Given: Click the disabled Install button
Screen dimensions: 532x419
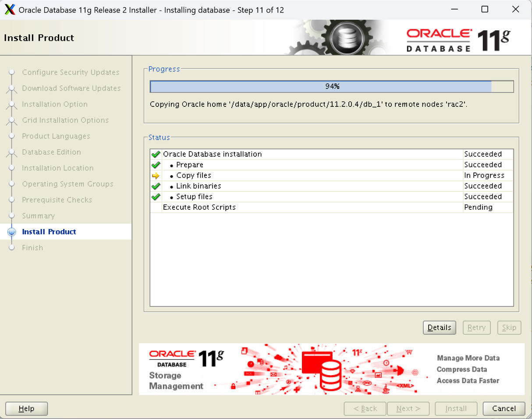Looking at the screenshot, I should (x=456, y=408).
